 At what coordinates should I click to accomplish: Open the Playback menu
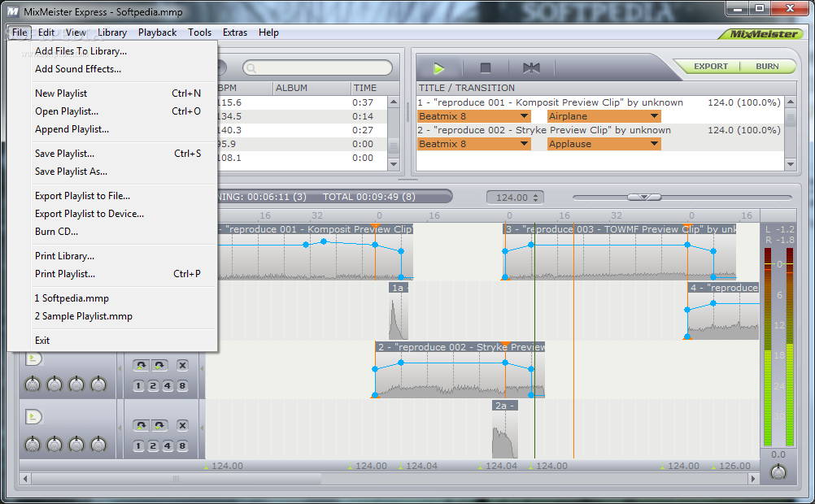pyautogui.click(x=158, y=33)
